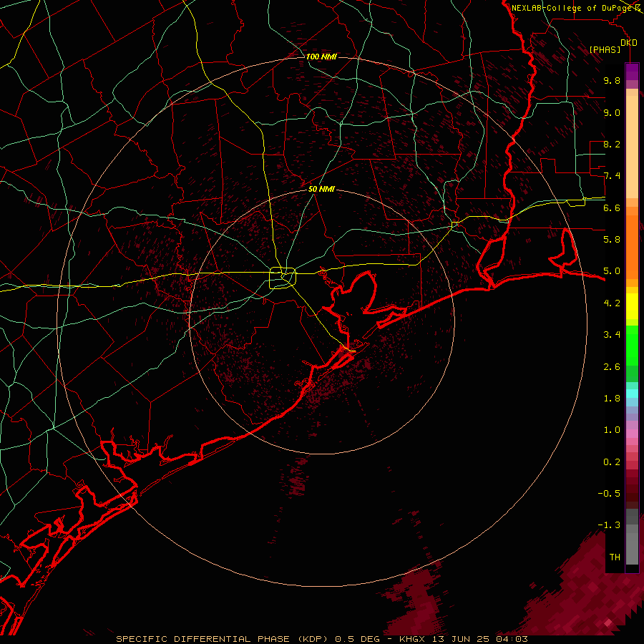Screen dimensions: 644x644
Task: Click the 8.2 scale value
Action: click(x=612, y=144)
